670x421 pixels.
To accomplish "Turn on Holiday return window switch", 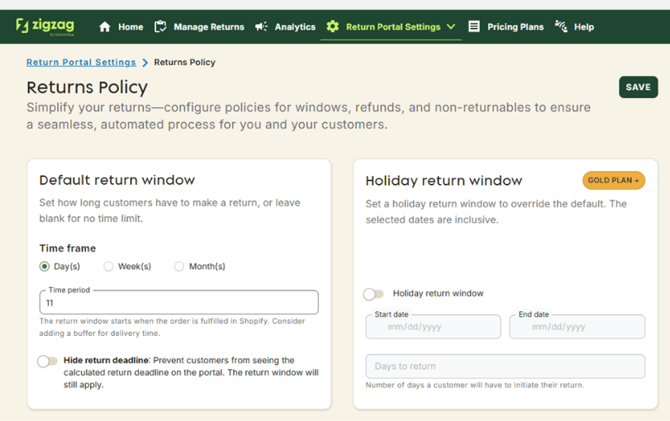I will (373, 294).
